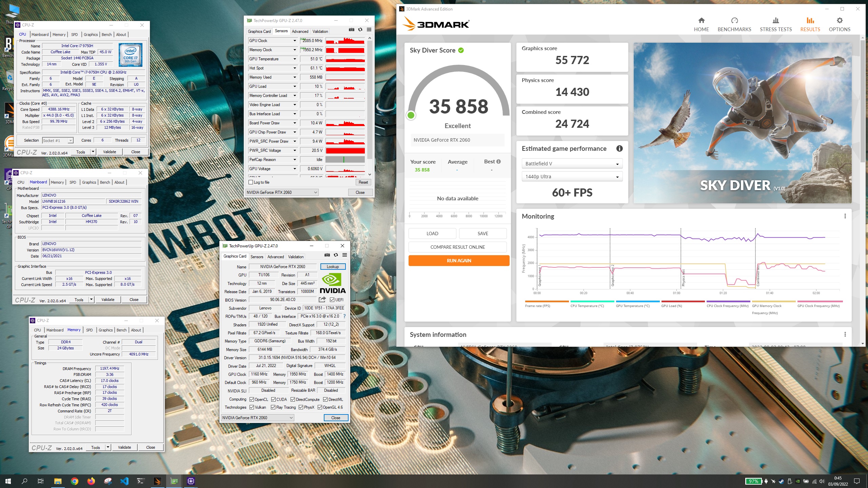
Task: Click the RUN AGAIN button
Action: [459, 261]
